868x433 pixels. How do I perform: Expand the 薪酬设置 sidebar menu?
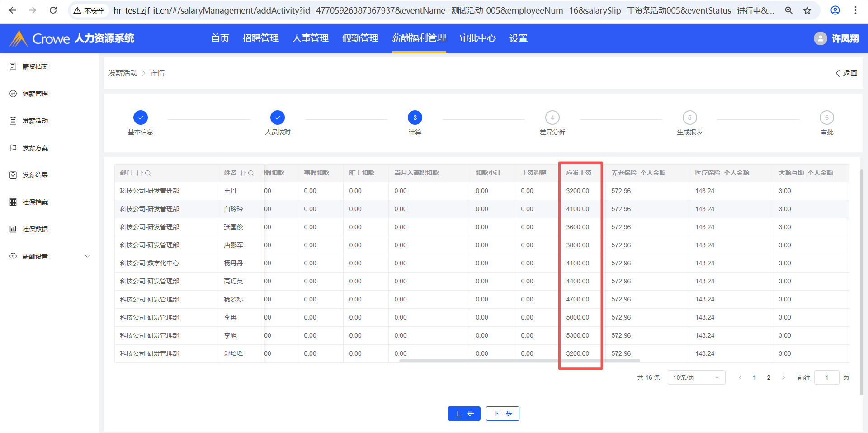(x=87, y=256)
